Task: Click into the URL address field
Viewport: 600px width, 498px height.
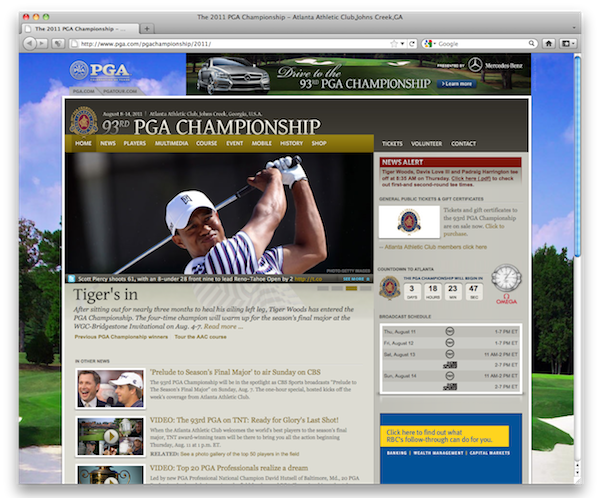Action: point(230,44)
